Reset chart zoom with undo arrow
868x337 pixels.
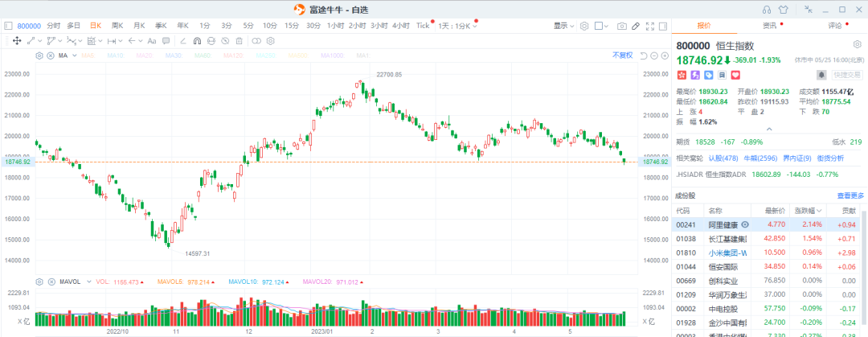tap(643, 55)
